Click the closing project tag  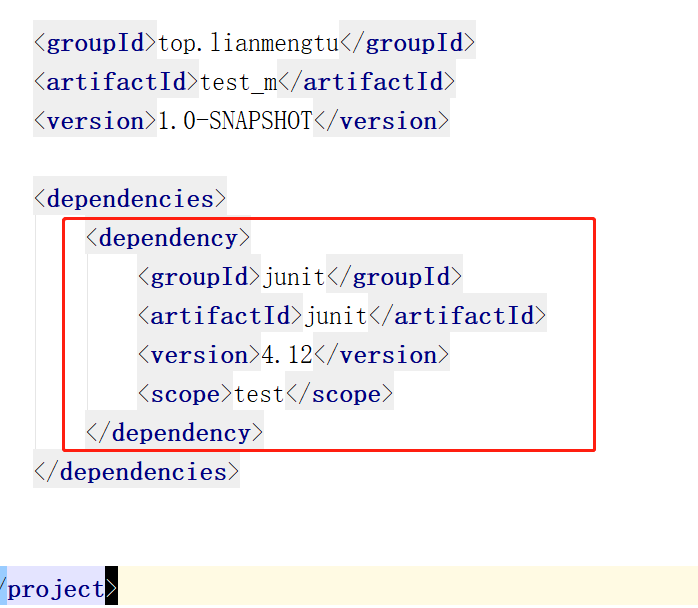pos(58,589)
